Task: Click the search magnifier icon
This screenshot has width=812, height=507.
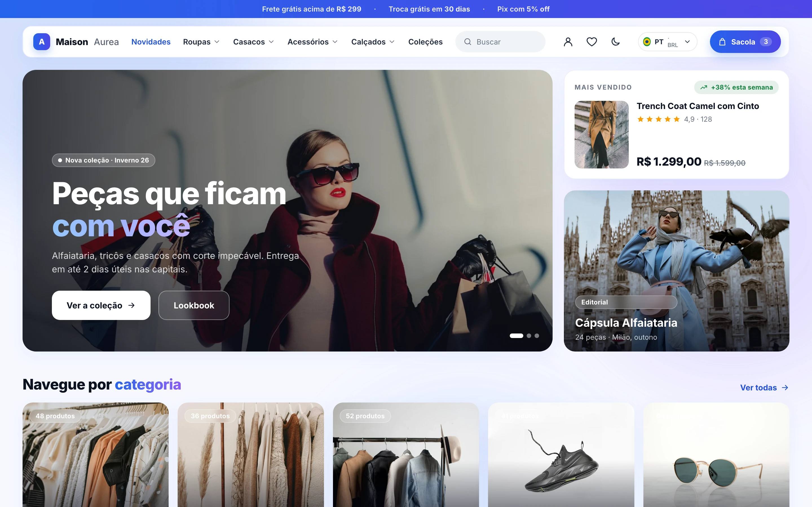Action: click(467, 42)
